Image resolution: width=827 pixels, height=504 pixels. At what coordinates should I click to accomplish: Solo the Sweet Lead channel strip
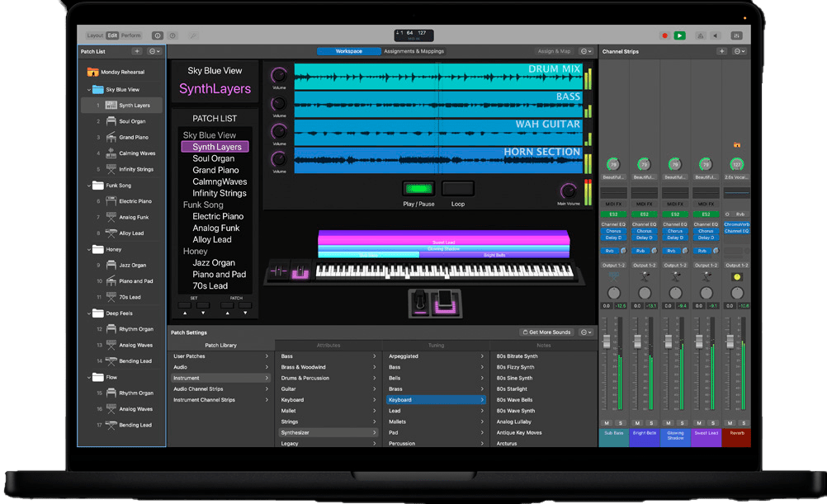tap(712, 423)
